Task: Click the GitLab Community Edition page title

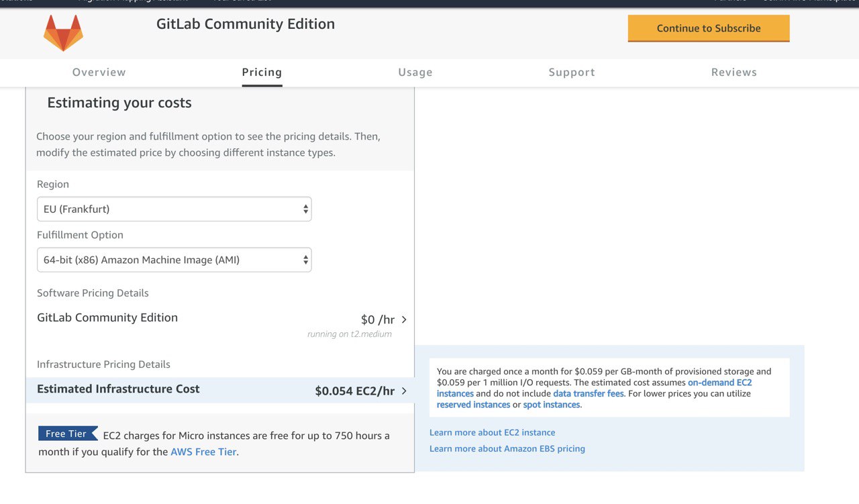Action: (246, 24)
